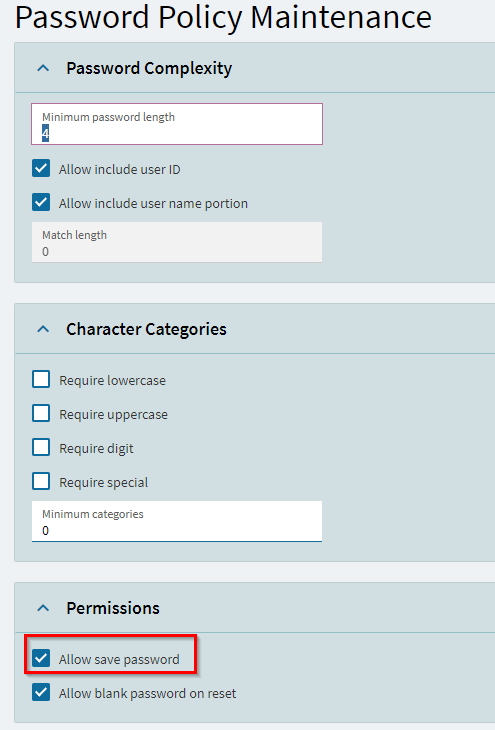The image size is (495, 730).
Task: Enable the Require lowercase checkbox
Action: click(41, 379)
